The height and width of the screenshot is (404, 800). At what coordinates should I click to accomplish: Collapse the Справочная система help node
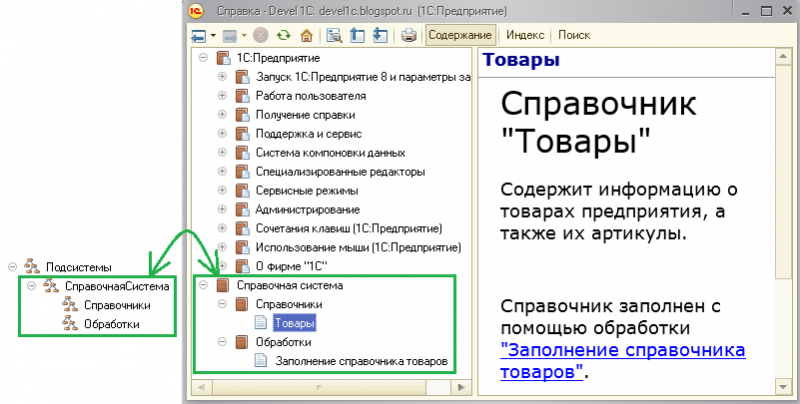(x=204, y=285)
